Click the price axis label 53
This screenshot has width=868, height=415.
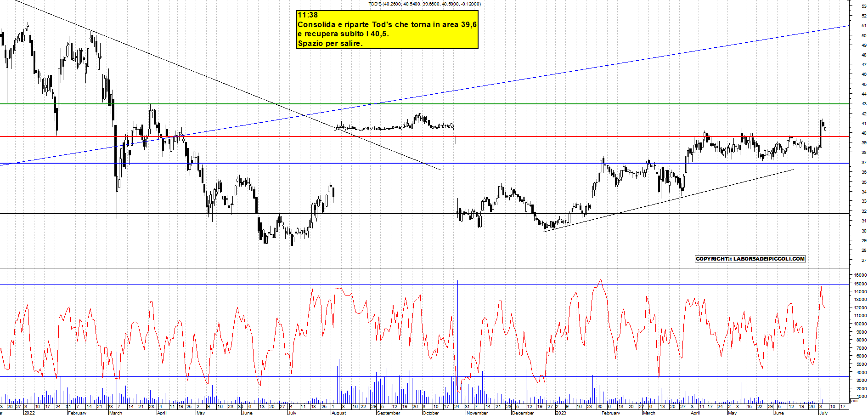[x=864, y=6]
